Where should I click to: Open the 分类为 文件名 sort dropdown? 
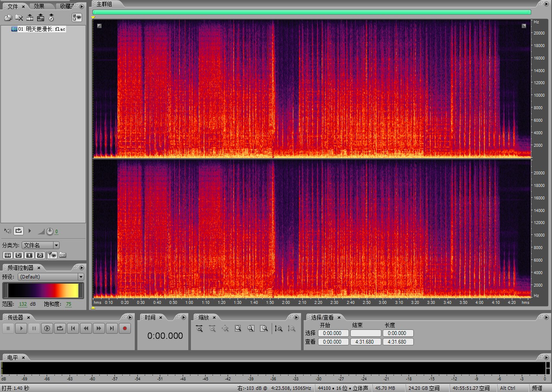(x=41, y=245)
